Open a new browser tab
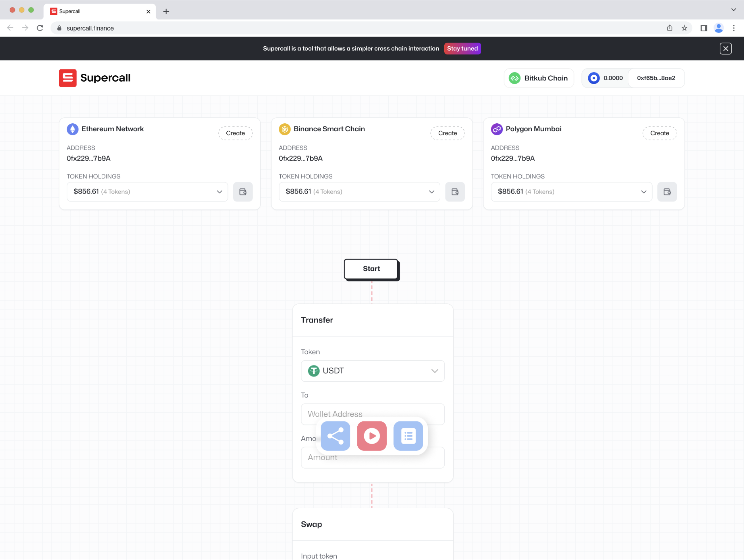The image size is (745, 560). click(166, 12)
